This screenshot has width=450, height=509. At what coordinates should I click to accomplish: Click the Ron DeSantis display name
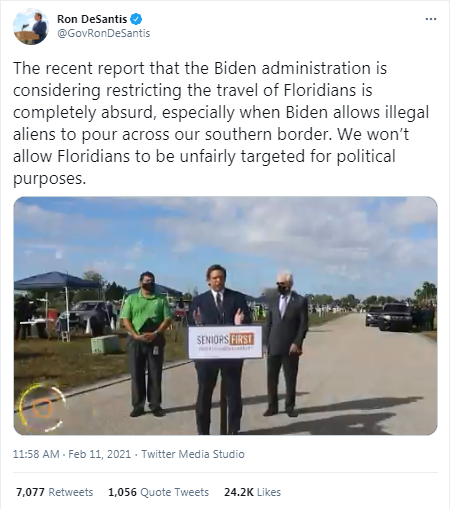(92, 19)
